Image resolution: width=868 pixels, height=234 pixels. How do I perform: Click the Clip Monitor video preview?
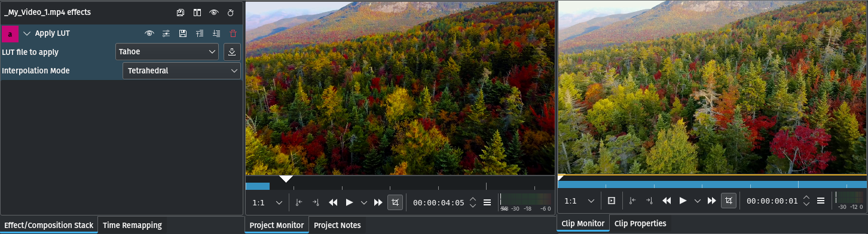(712, 87)
